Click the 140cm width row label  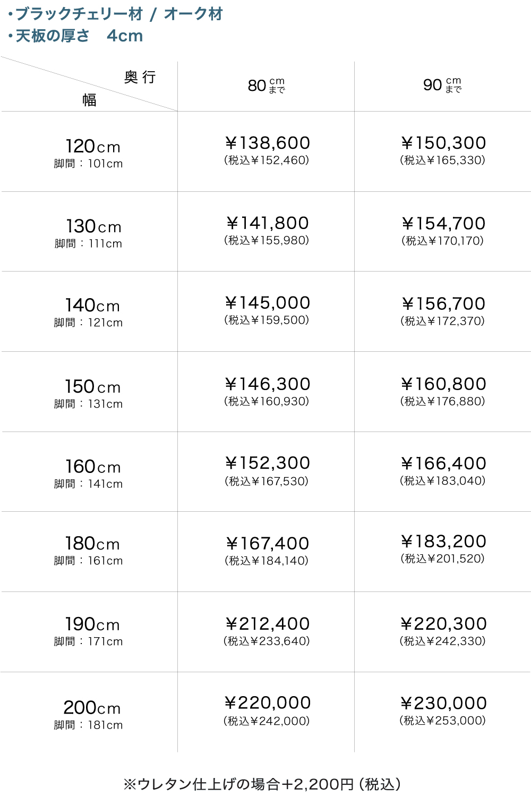click(x=92, y=306)
